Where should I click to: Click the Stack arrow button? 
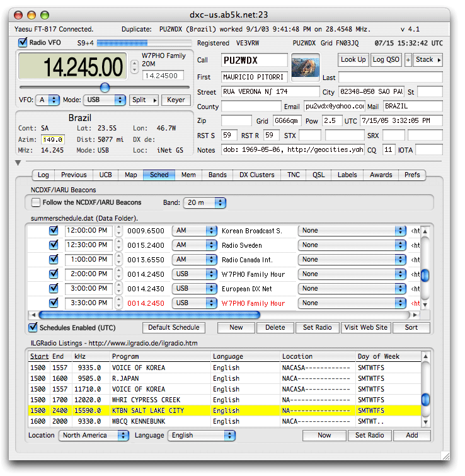pos(428,60)
